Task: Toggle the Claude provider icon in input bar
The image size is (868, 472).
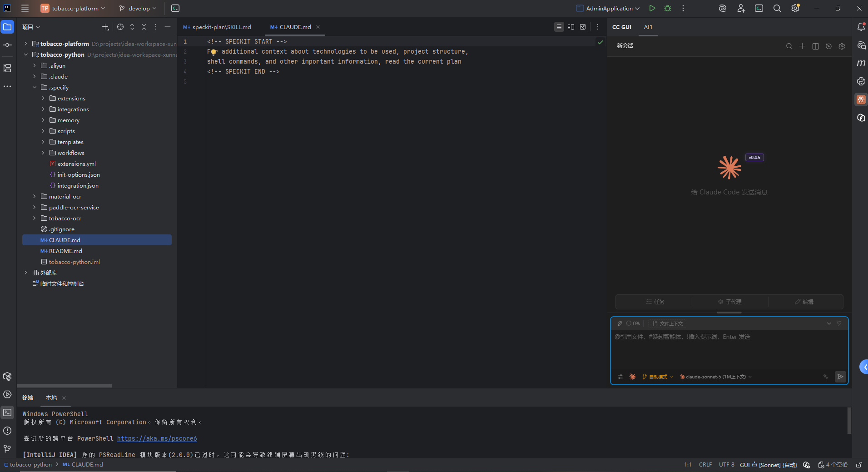Action: (632, 377)
